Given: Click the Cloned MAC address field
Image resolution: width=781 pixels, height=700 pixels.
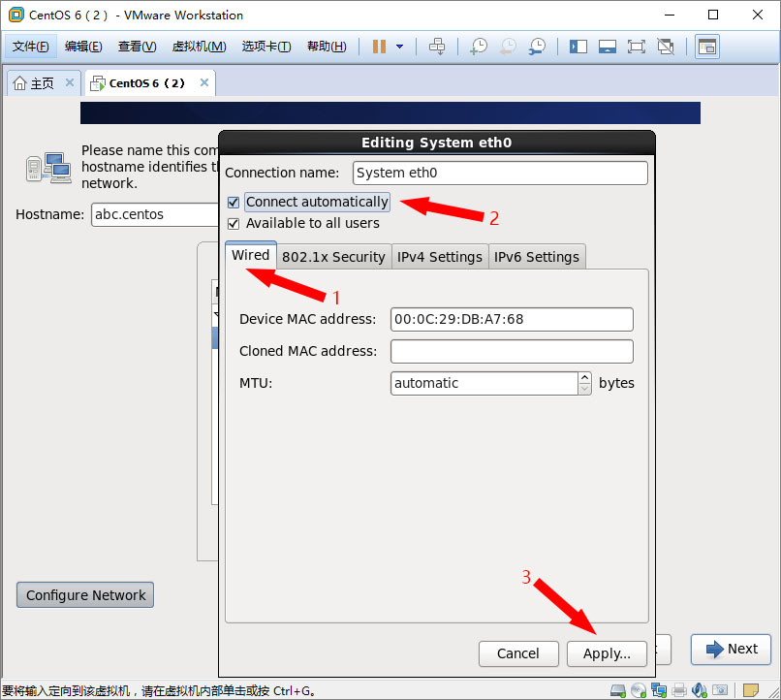Looking at the screenshot, I should pos(512,351).
